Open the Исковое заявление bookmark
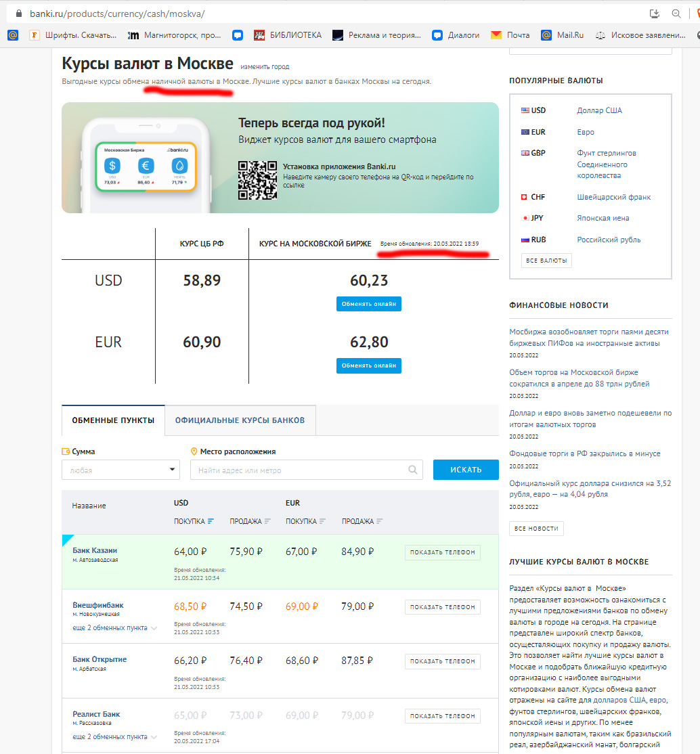The width and height of the screenshot is (700, 754). tap(640, 35)
